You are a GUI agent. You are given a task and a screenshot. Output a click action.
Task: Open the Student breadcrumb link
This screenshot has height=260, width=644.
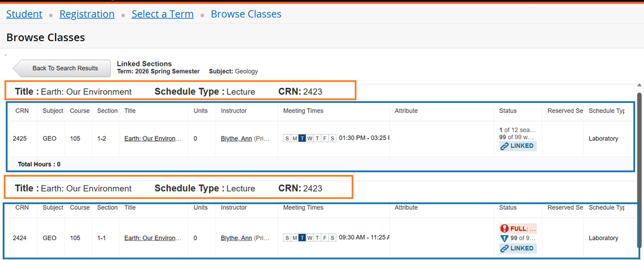point(24,14)
